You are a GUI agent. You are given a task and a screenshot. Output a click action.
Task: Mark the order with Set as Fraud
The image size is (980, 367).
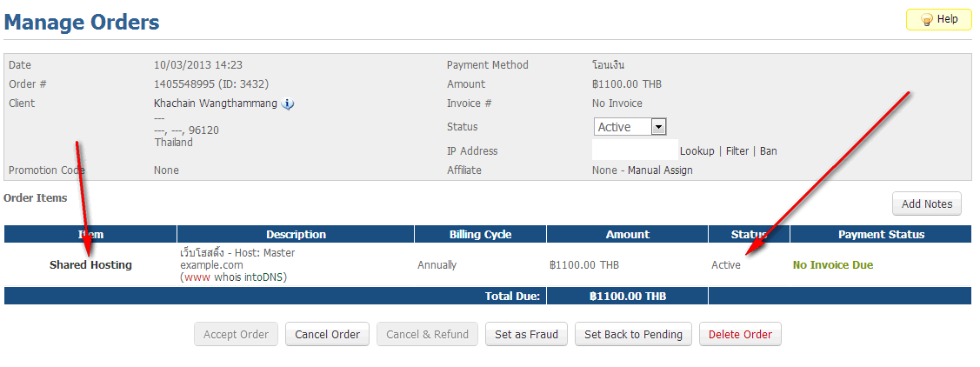pyautogui.click(x=526, y=335)
